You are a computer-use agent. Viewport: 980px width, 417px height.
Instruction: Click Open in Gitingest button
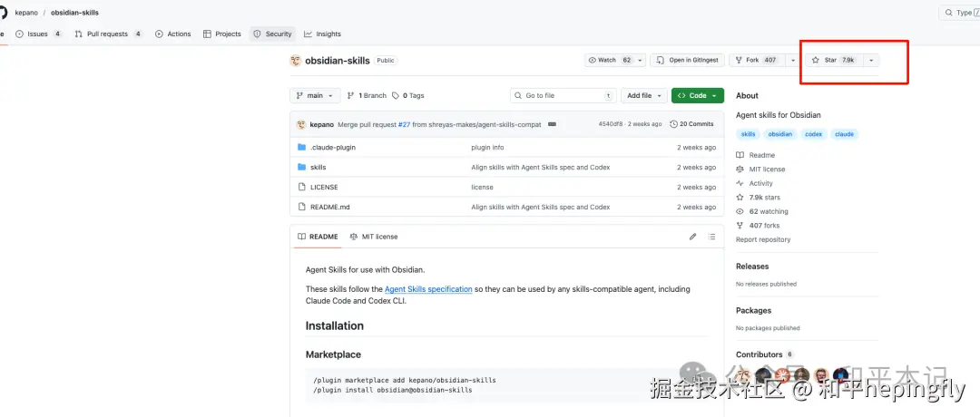688,60
